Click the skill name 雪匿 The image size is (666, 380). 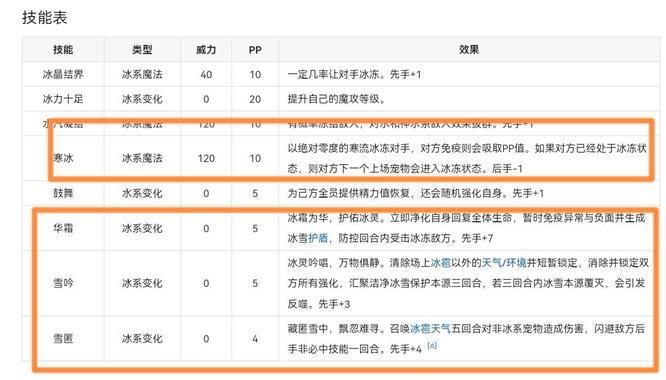click(x=63, y=338)
